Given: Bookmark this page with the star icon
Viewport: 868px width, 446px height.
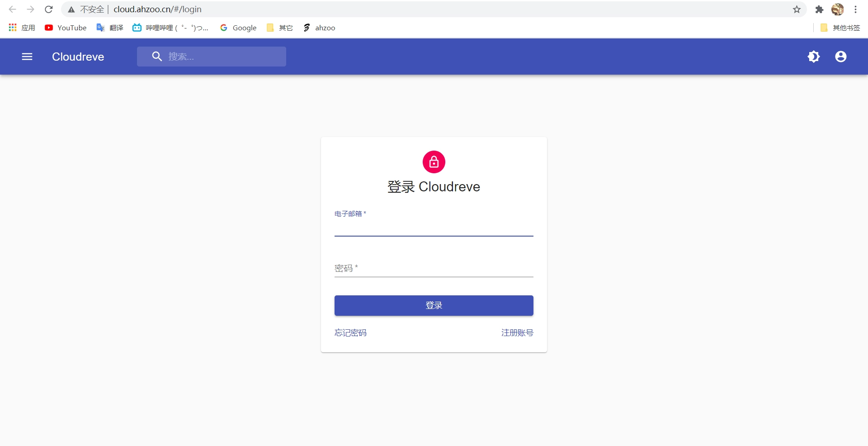Looking at the screenshot, I should point(797,9).
